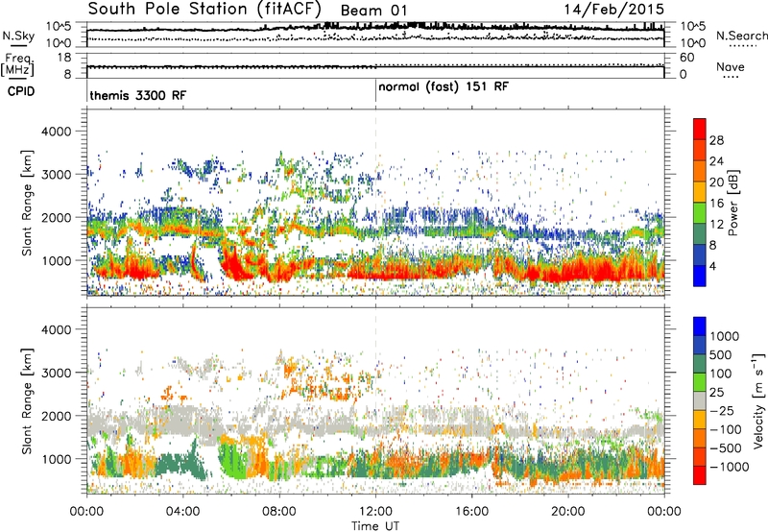
Task: Click the frequency axis '18' tick label
Action: point(63,58)
